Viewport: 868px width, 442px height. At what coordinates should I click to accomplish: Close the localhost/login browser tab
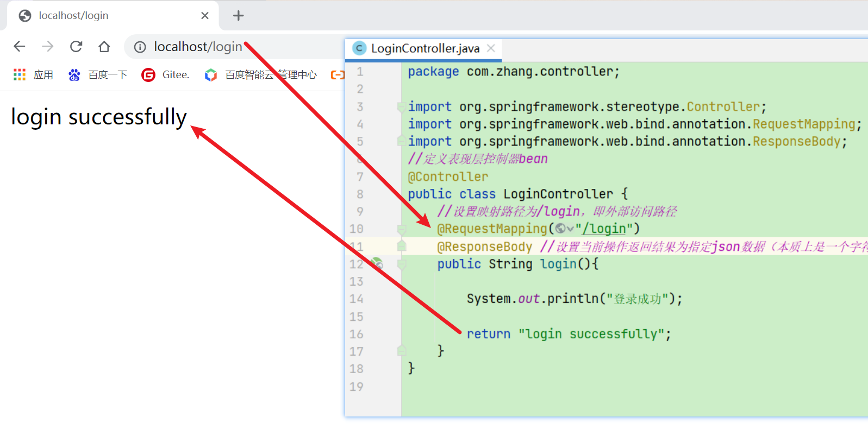coord(205,16)
